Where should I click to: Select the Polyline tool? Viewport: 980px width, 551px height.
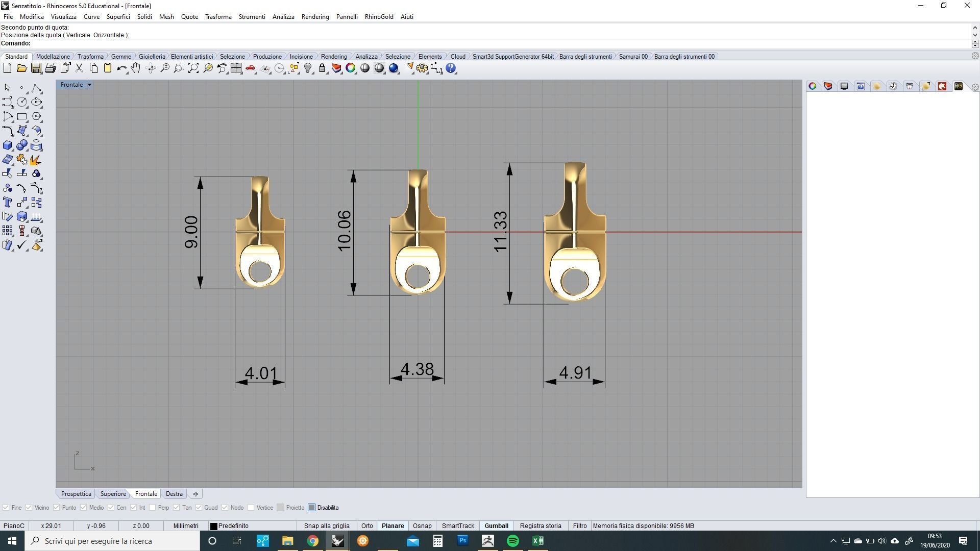pyautogui.click(x=35, y=88)
